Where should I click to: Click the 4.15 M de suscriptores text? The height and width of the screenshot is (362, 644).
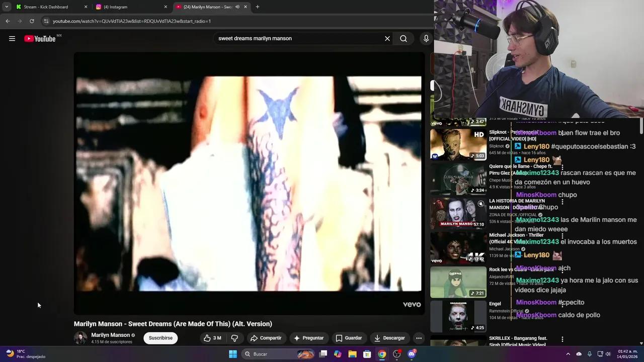[112, 342]
